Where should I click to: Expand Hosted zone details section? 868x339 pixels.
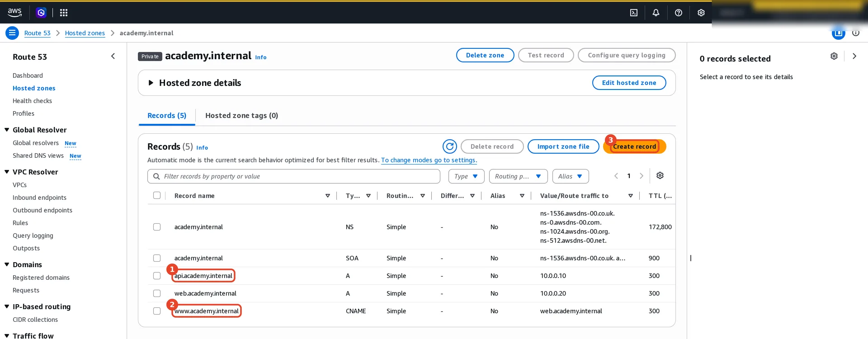coord(151,83)
